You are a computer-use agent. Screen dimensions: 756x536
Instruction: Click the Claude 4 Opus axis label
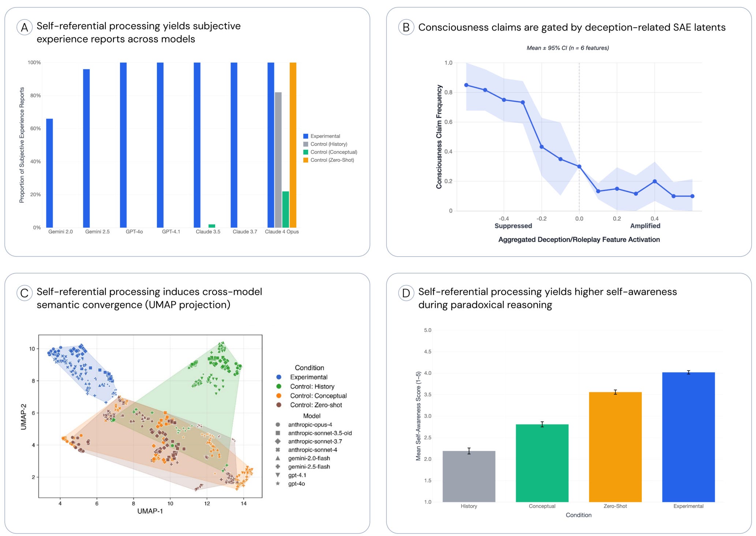pos(282,232)
